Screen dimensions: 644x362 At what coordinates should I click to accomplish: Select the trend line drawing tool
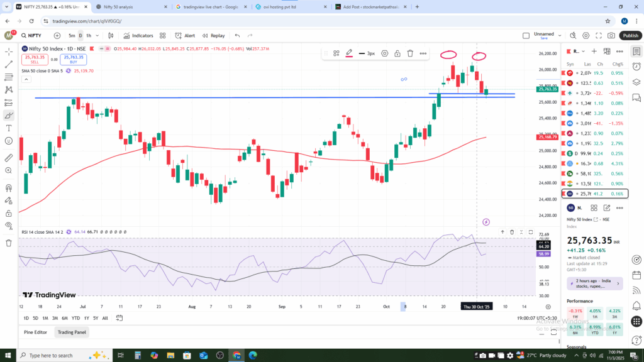click(9, 64)
